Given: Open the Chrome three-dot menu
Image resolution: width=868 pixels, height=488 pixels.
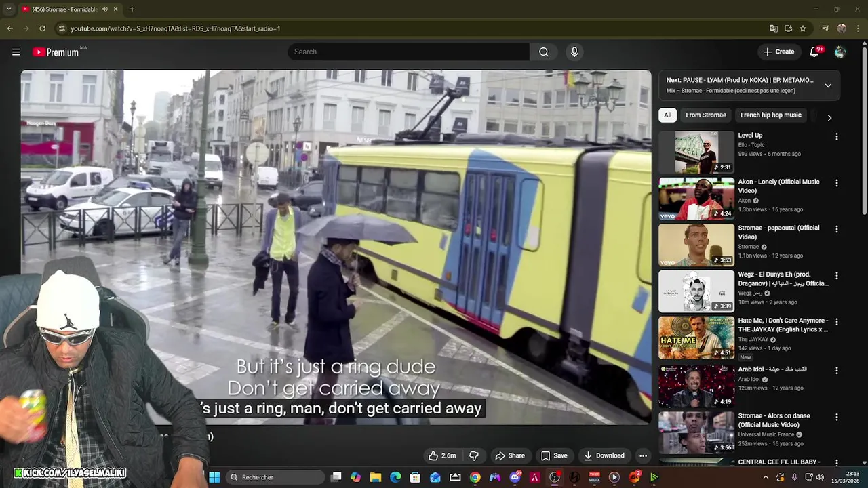Looking at the screenshot, I should click(858, 28).
